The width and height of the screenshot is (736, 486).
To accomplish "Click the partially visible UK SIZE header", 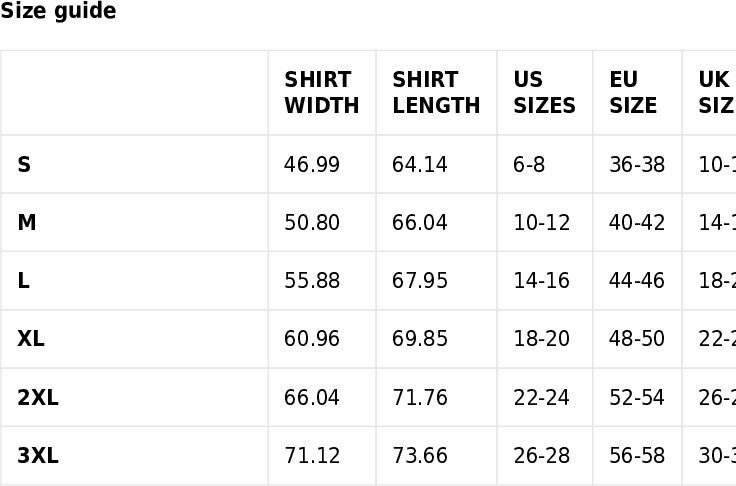I will (717, 93).
